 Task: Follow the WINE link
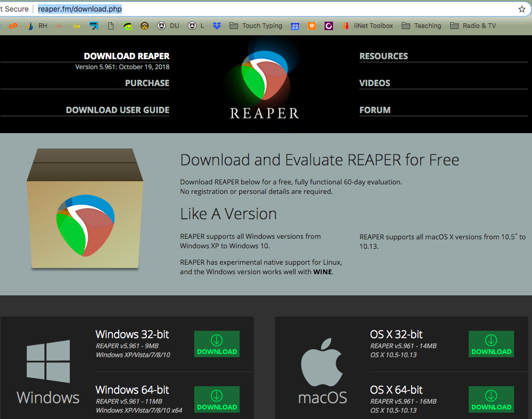[x=322, y=272]
